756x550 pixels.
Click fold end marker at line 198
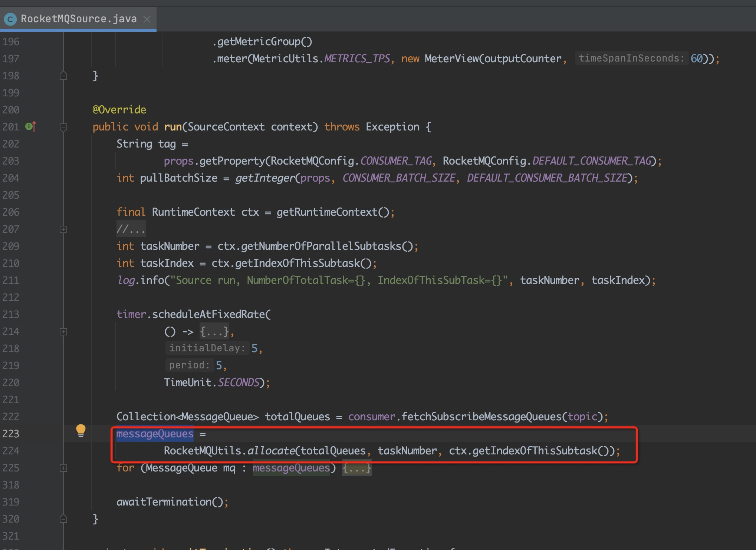point(63,76)
